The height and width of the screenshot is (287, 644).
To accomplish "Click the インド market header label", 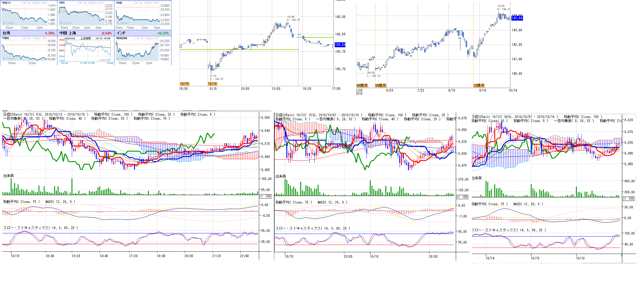I will [x=121, y=33].
